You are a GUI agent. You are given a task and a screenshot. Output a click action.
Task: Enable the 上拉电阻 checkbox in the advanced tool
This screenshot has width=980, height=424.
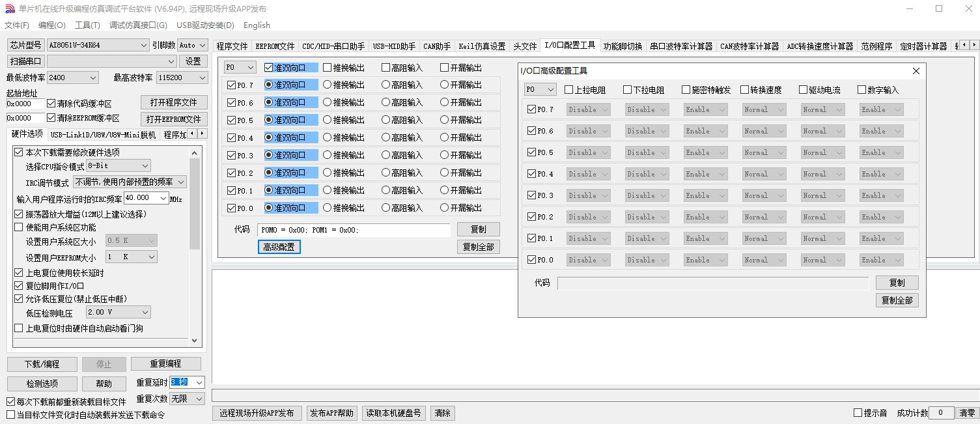coord(569,90)
